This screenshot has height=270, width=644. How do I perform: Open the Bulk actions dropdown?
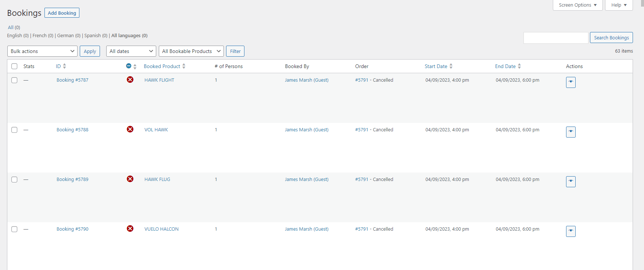click(42, 51)
